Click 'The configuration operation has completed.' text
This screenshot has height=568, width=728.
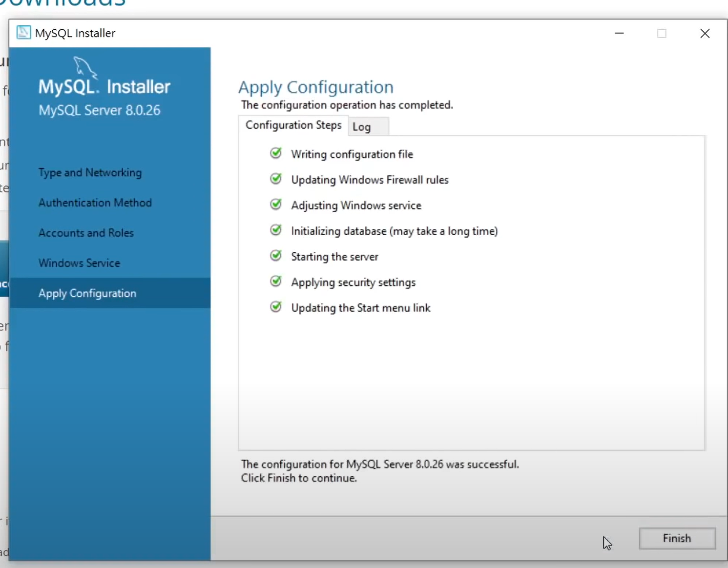click(347, 105)
